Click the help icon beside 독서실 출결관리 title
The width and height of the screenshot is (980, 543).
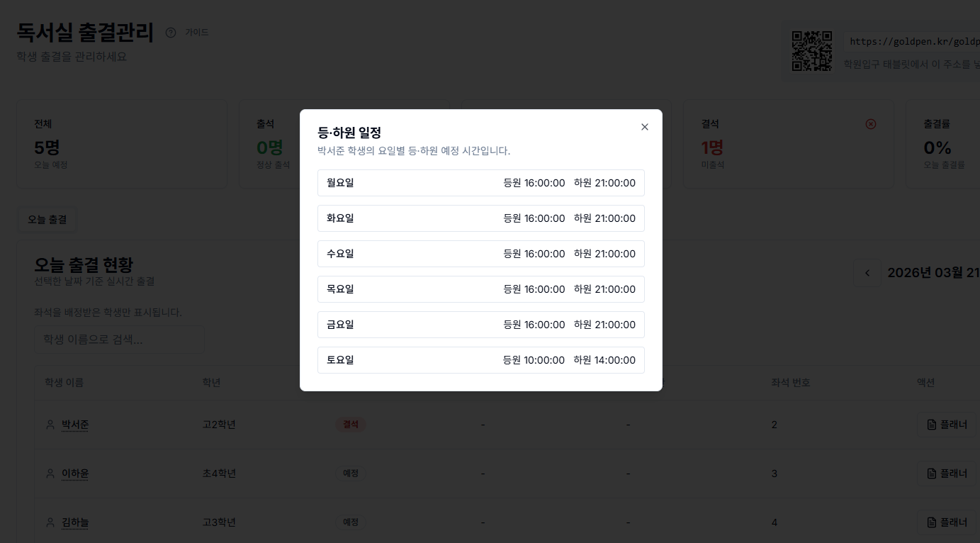[170, 32]
